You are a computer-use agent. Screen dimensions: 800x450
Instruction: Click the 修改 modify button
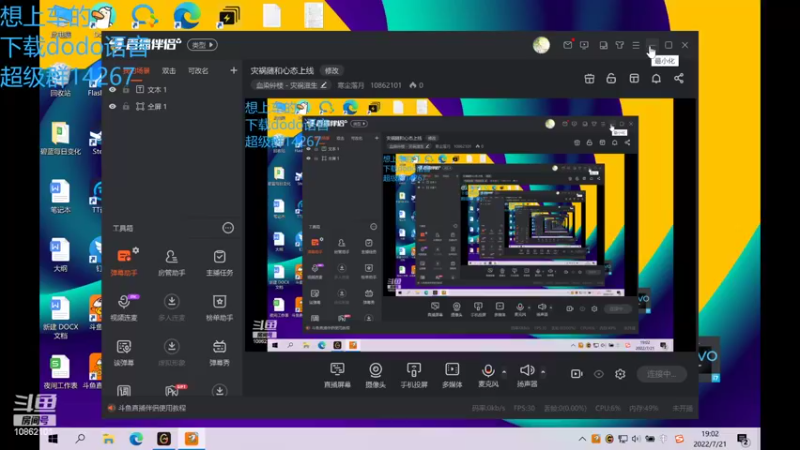(x=332, y=71)
